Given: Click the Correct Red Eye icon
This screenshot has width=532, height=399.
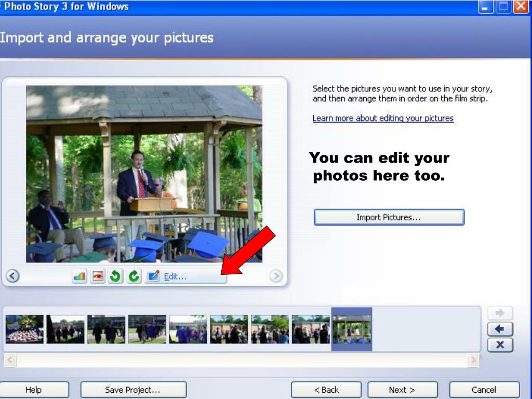Looking at the screenshot, I should [x=98, y=276].
